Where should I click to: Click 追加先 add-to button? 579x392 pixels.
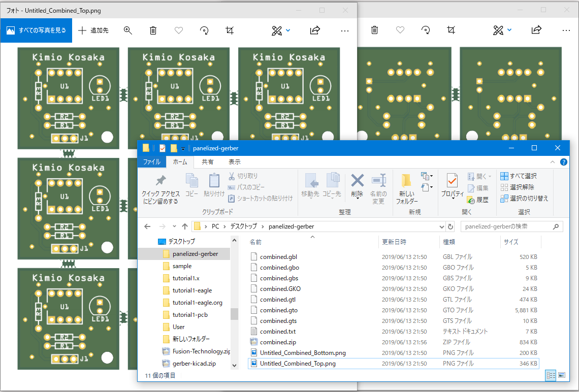(93, 30)
